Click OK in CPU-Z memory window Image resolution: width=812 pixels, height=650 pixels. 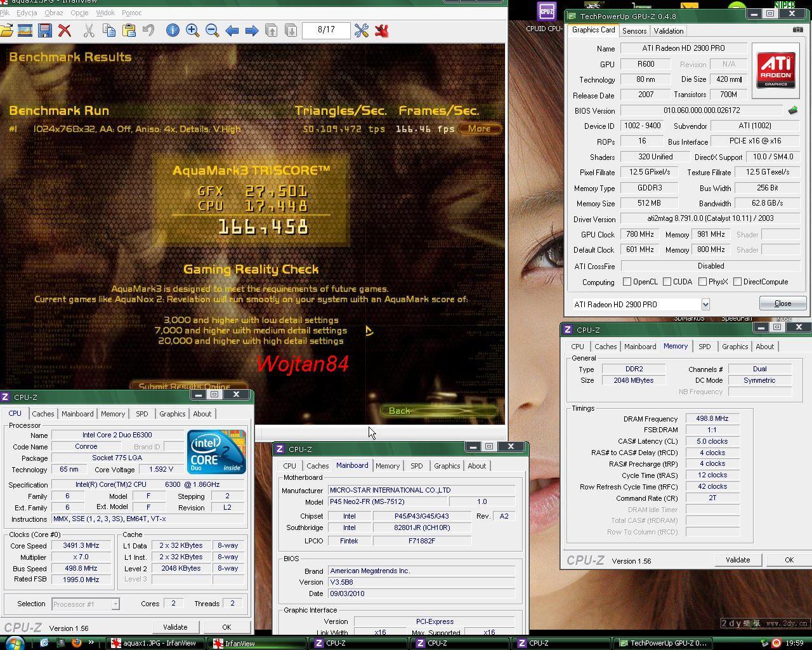[789, 560]
